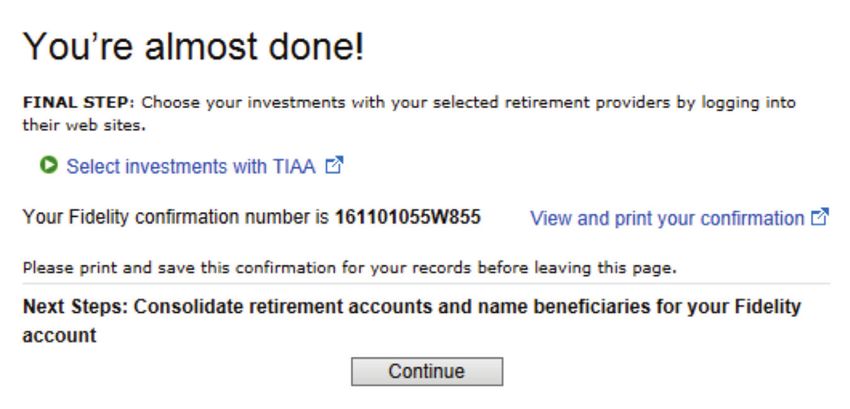Open the external-link icon after TIAA
Screen dimensions: 850x409
click(x=334, y=165)
